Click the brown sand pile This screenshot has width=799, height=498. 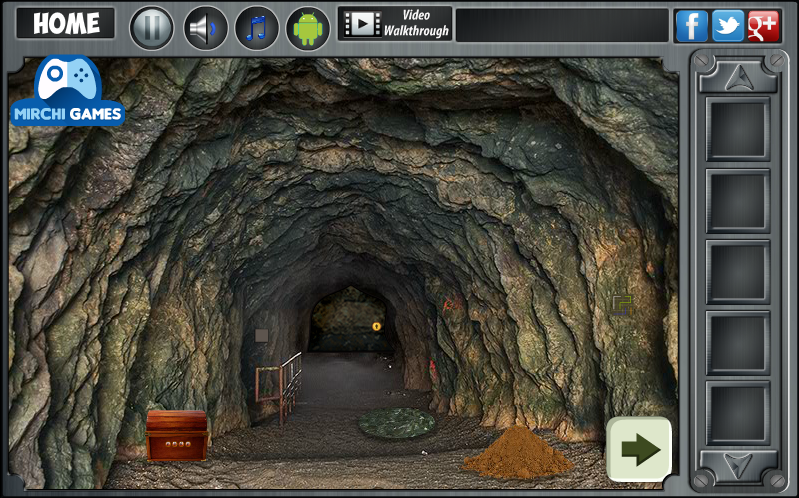click(517, 452)
